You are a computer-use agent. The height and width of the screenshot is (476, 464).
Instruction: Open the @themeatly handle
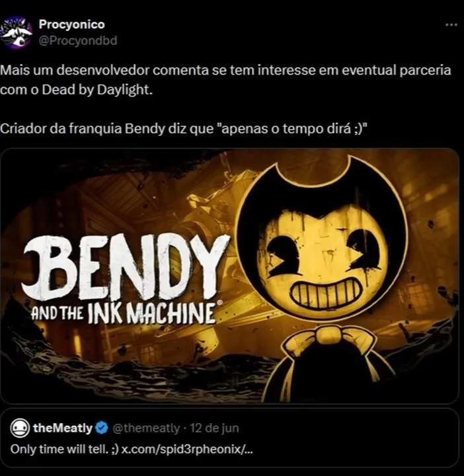(146, 428)
